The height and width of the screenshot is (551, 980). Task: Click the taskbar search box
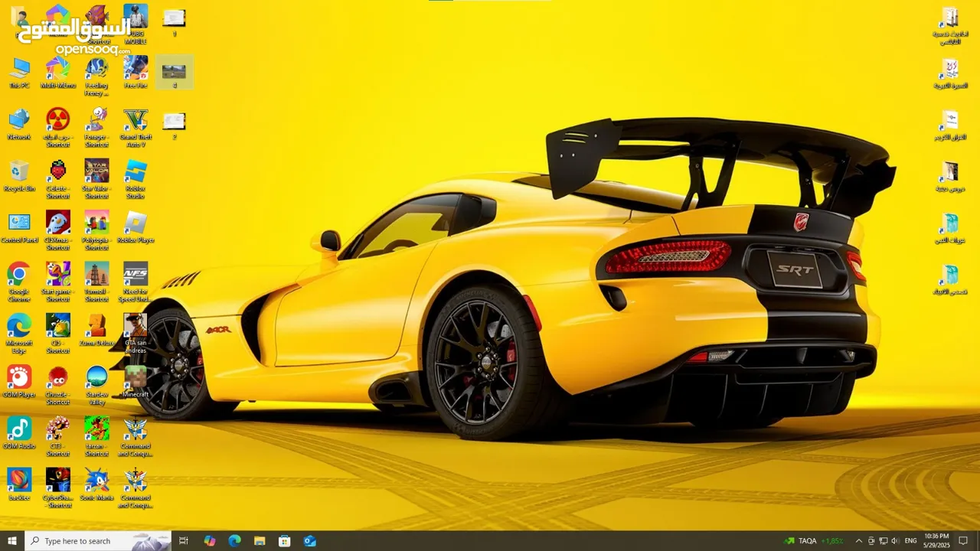[x=98, y=541]
